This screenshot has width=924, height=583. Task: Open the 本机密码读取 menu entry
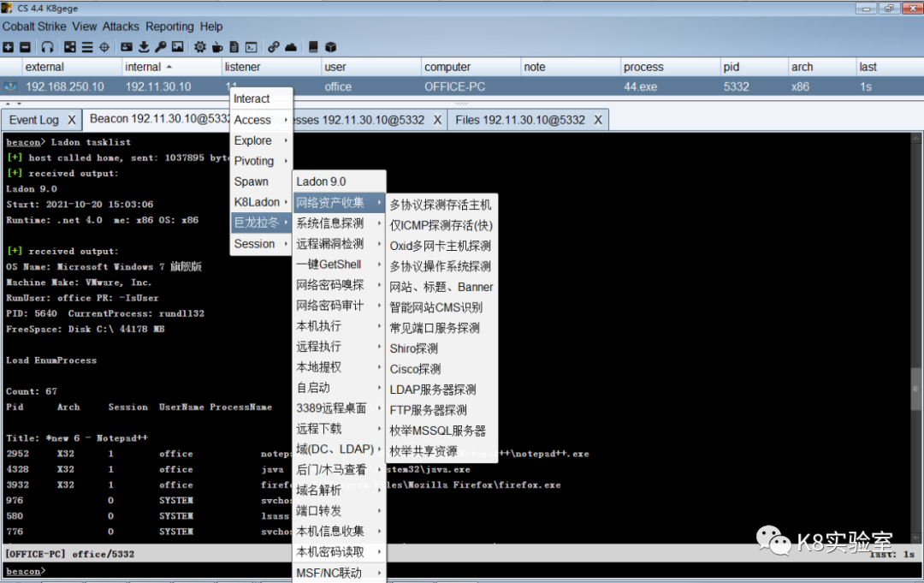340,552
